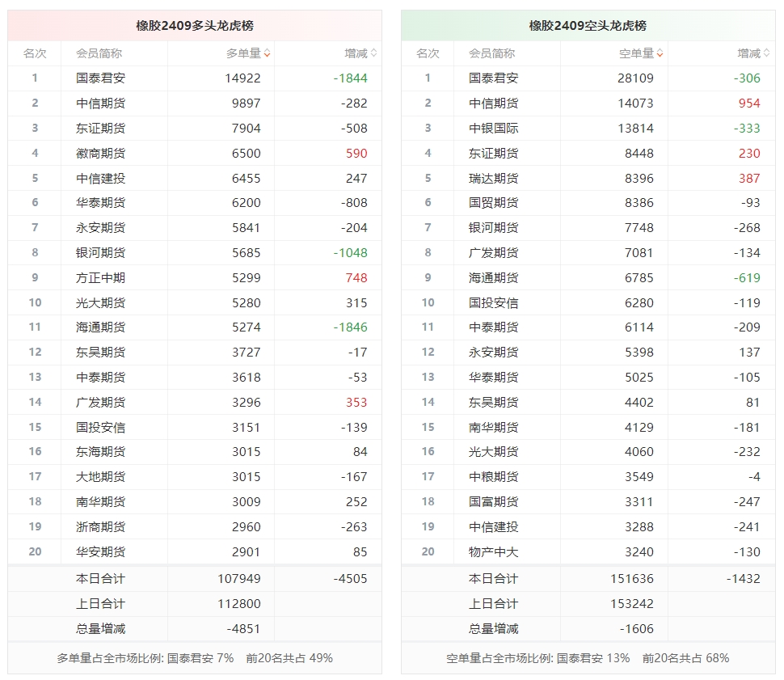Select 中银国际 row name
784x680 pixels.
click(494, 128)
